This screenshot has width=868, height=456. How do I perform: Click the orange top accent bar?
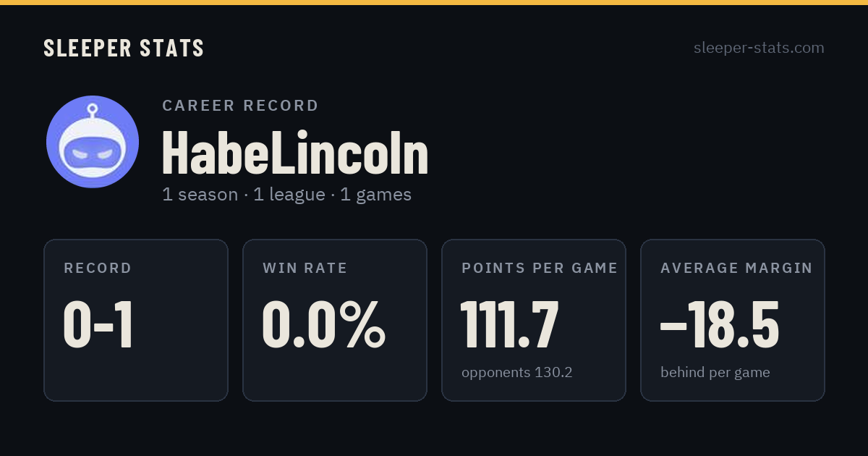[434, 2]
